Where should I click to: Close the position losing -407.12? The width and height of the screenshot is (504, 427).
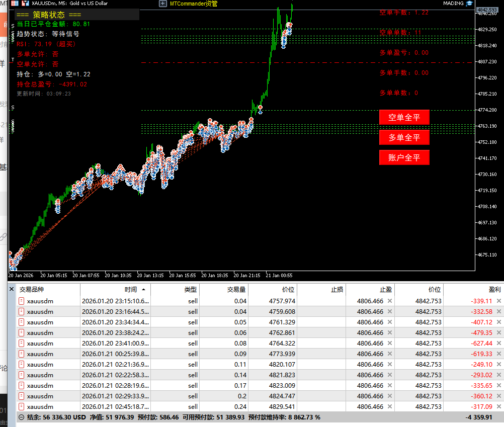(x=499, y=322)
